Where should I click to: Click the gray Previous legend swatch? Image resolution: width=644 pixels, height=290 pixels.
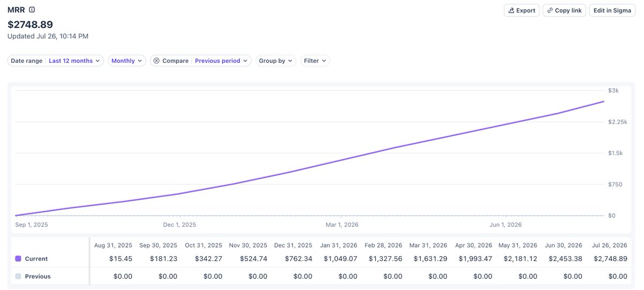point(18,277)
